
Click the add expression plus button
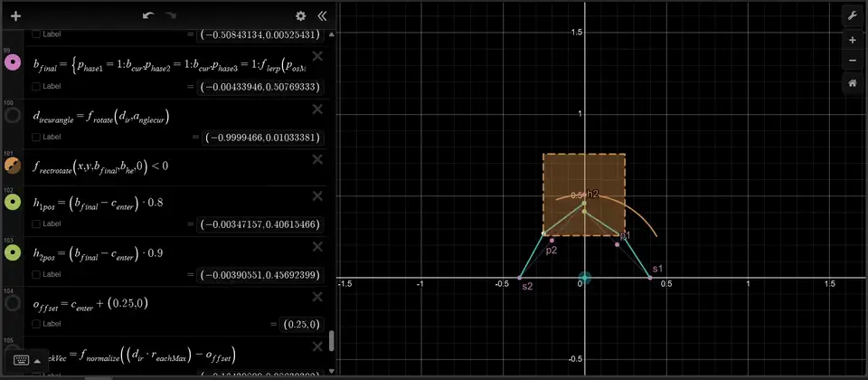point(15,16)
